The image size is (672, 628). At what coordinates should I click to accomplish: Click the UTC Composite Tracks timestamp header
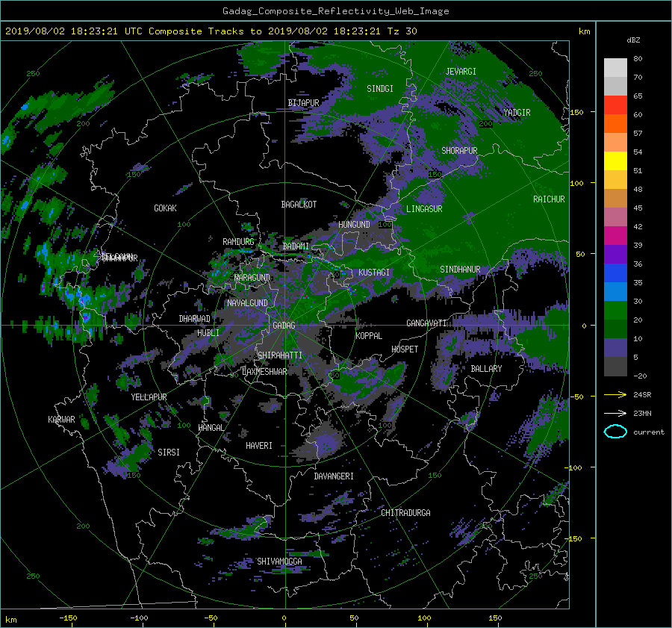(x=211, y=31)
